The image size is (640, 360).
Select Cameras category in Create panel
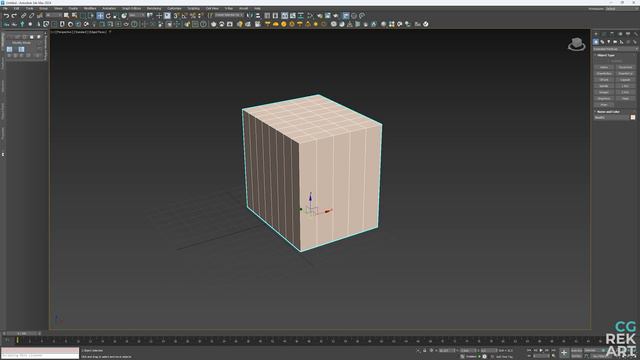[615, 42]
